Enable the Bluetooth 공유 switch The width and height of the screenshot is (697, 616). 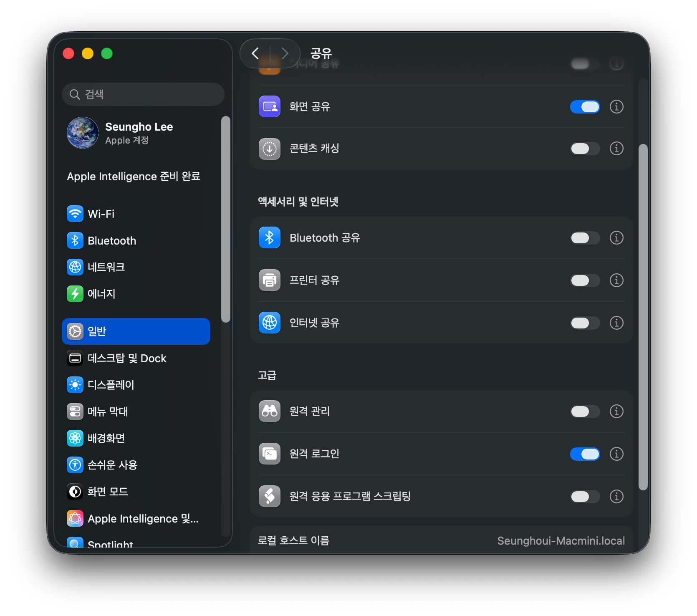[x=585, y=238]
